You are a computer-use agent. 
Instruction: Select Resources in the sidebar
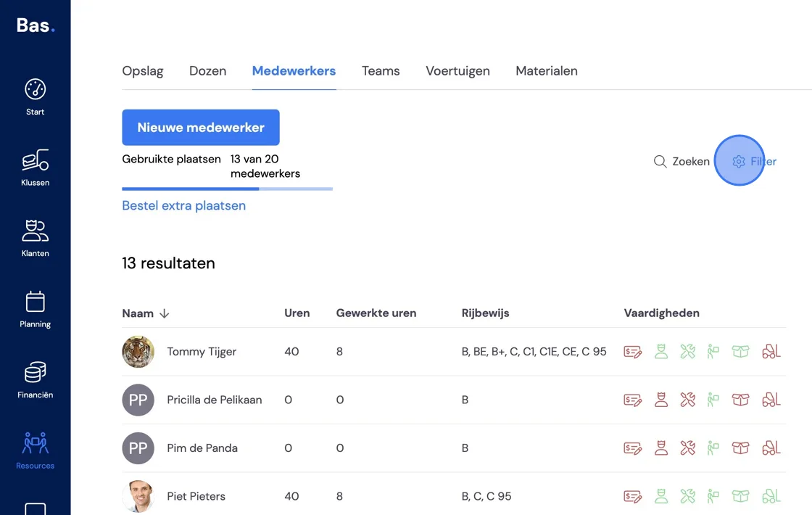(36, 450)
